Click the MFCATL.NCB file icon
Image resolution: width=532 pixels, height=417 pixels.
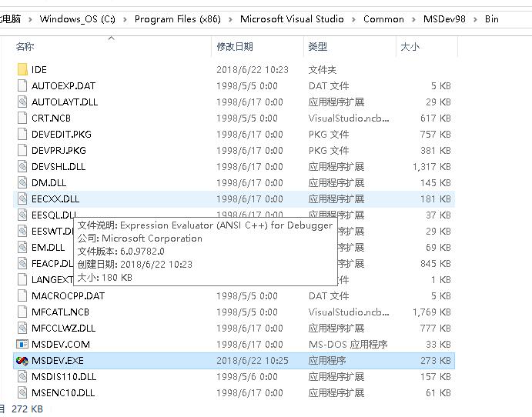point(22,312)
